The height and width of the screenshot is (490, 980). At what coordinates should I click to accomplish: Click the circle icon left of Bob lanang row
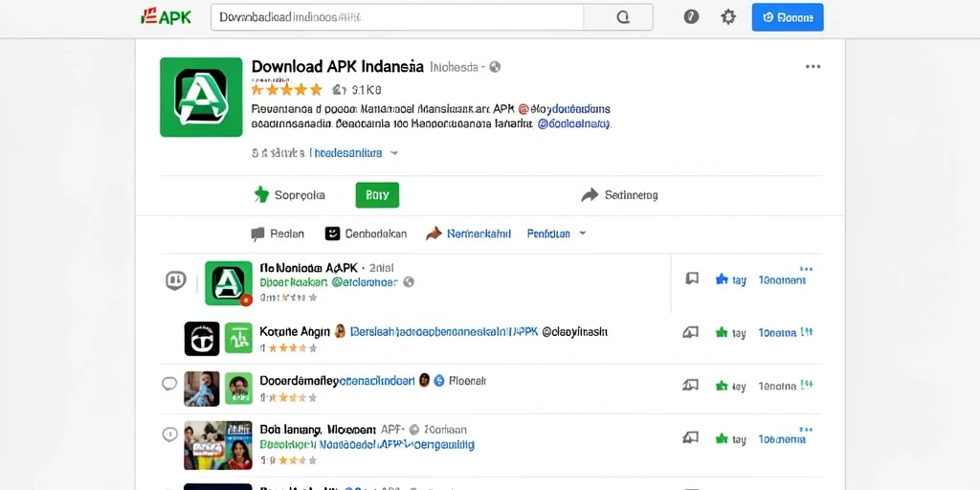coord(169,434)
